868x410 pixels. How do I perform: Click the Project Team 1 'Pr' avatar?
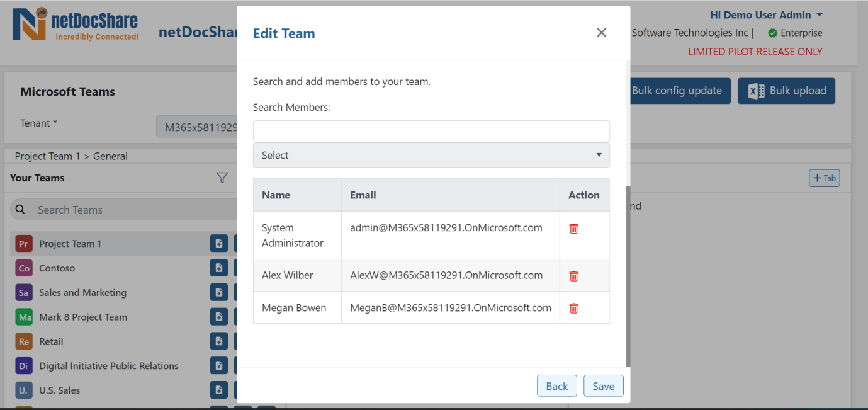tap(24, 244)
